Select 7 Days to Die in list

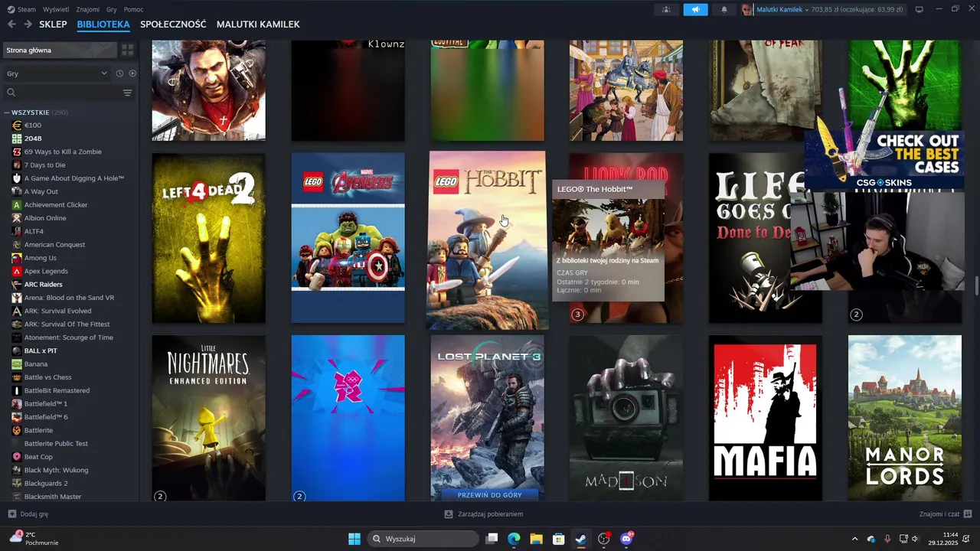(44, 165)
